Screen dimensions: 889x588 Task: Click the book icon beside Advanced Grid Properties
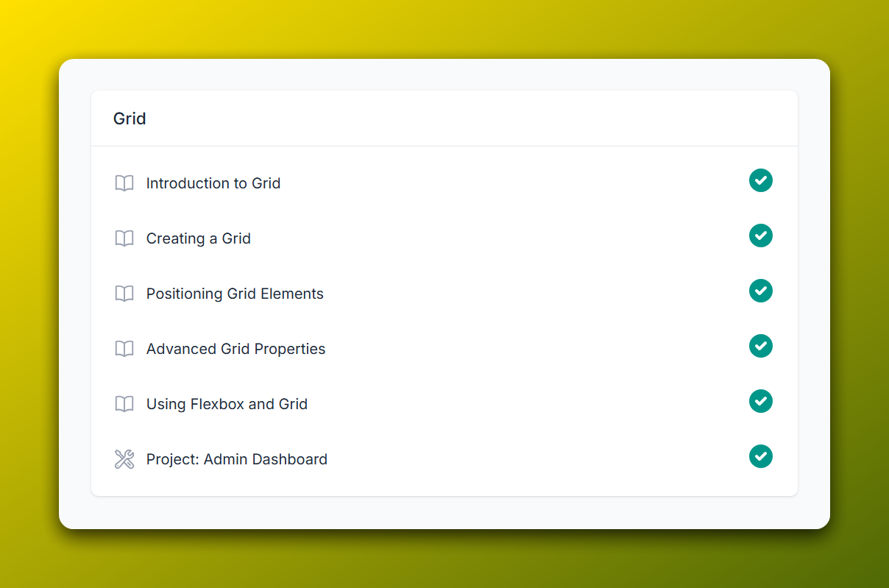coord(124,348)
